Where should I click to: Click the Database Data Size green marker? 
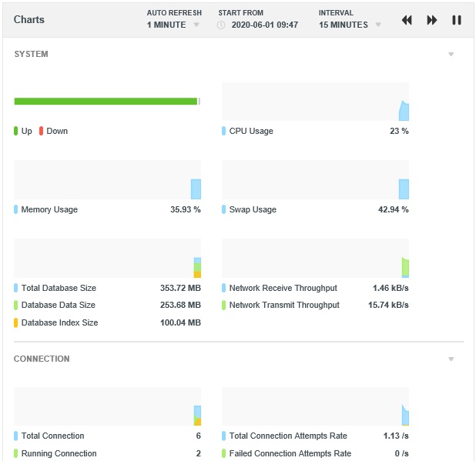tap(15, 305)
